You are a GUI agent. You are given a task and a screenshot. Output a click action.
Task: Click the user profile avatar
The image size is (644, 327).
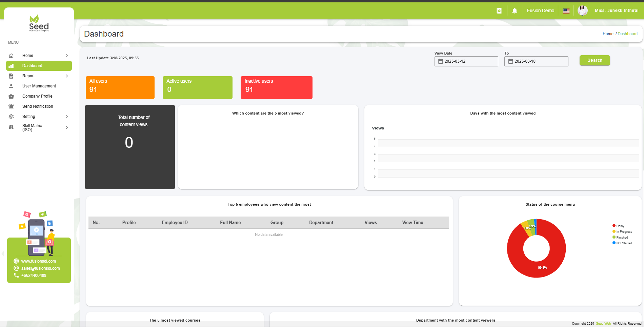click(x=582, y=11)
